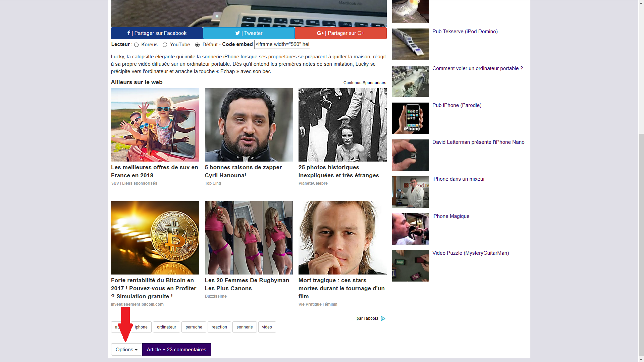
Task: Click the Taboola logo icon
Action: pos(383,318)
